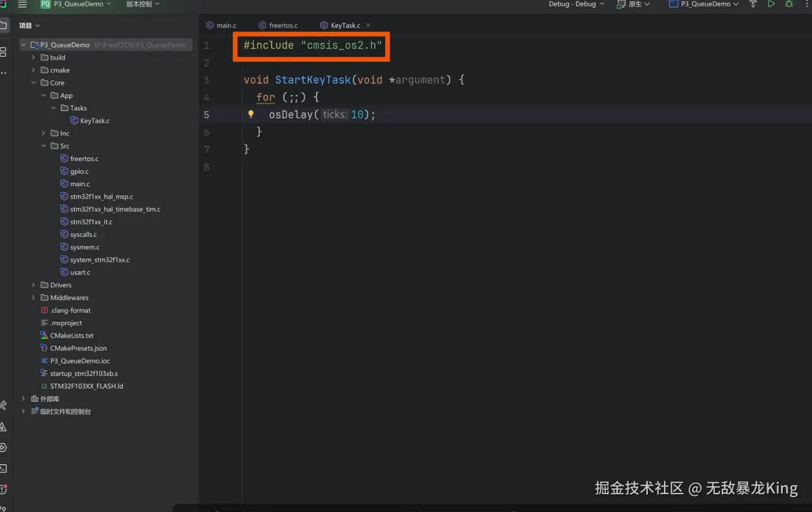Show more tool windows via ellipsis icon

(3, 73)
